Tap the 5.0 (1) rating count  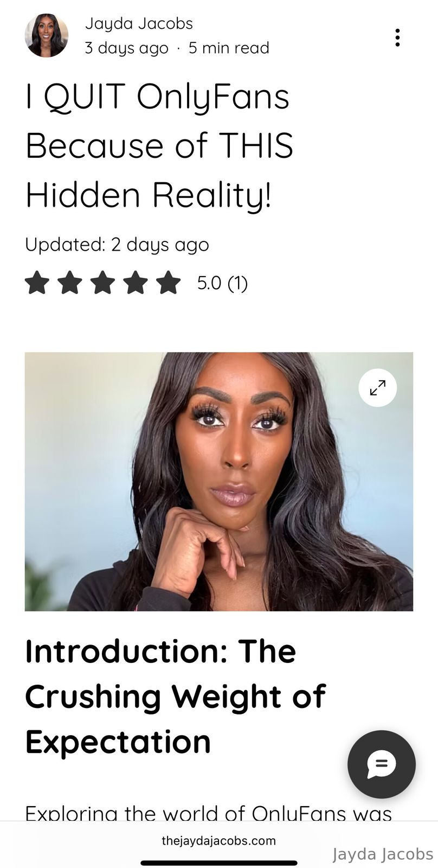(x=222, y=283)
